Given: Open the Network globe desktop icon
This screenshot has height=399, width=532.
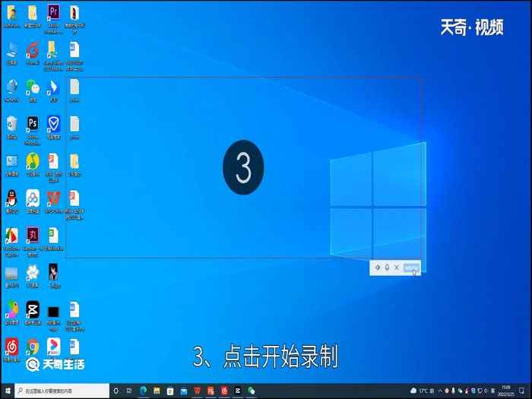Looking at the screenshot, I should point(12,90).
